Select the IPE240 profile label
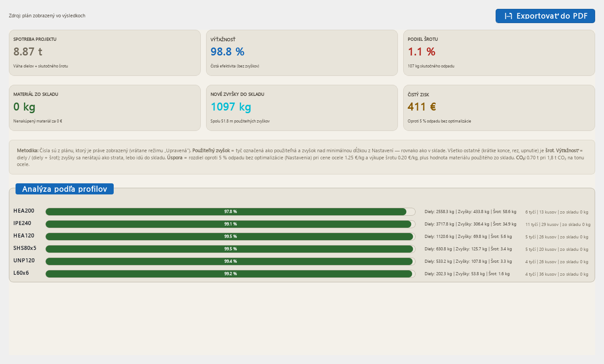The image size is (604, 364). [x=22, y=223]
